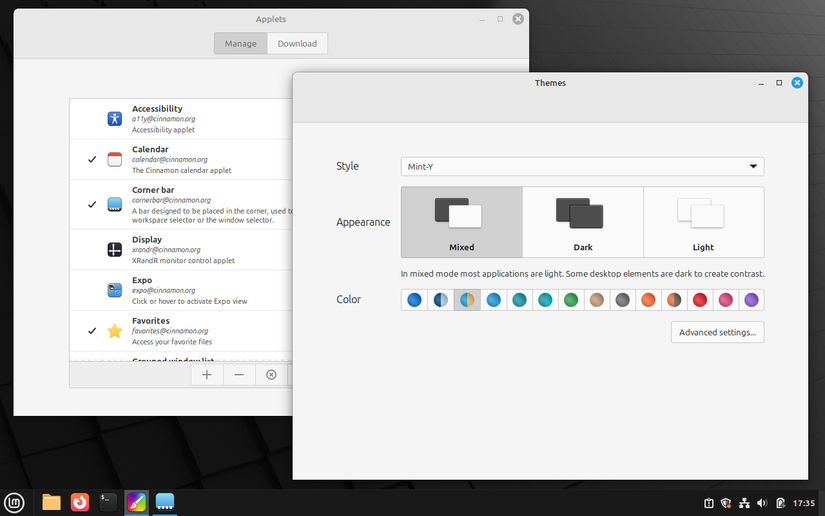Open Firefox from the taskbar
The width and height of the screenshot is (825, 516).
(x=80, y=502)
